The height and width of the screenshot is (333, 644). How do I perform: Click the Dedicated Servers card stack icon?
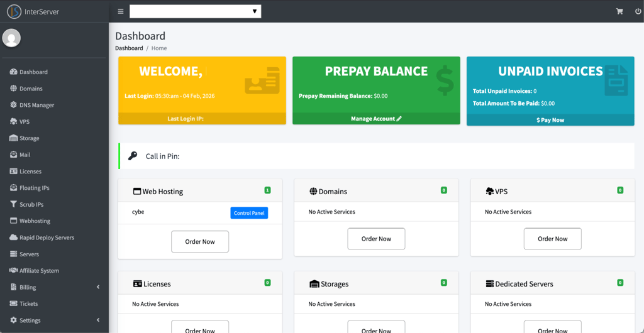point(489,284)
